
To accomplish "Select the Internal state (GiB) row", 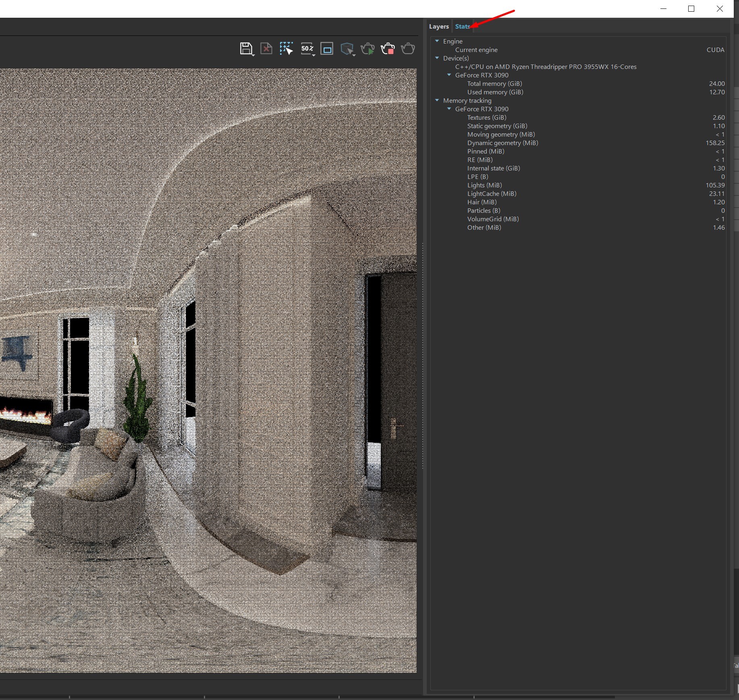I will (x=579, y=168).
